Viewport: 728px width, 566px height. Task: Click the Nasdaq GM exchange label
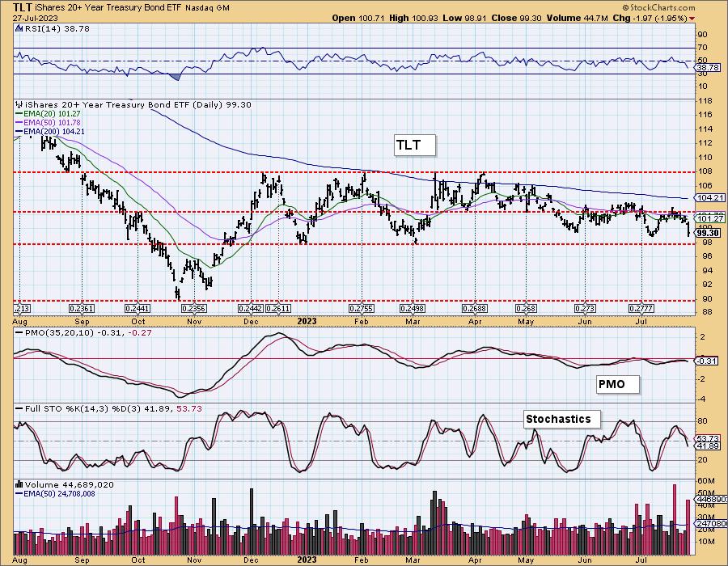206,8
